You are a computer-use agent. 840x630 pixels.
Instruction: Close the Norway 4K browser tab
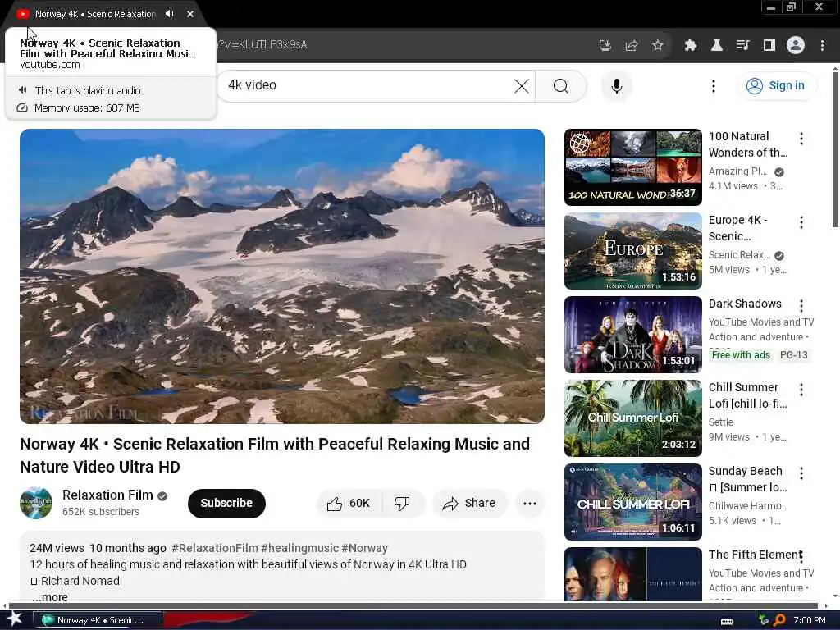(190, 14)
